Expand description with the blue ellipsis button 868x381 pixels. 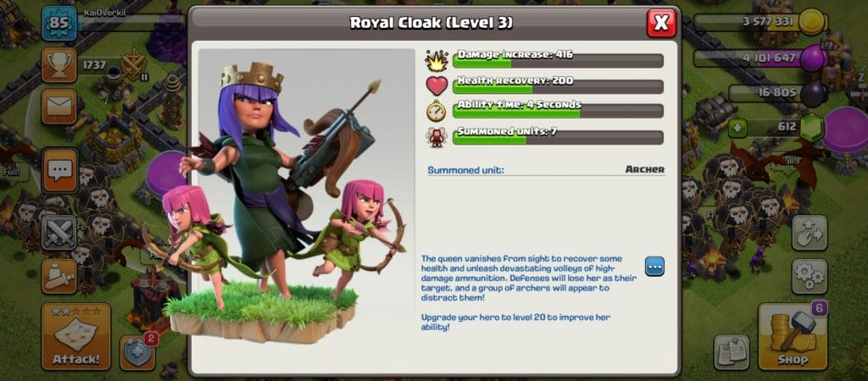tap(654, 267)
